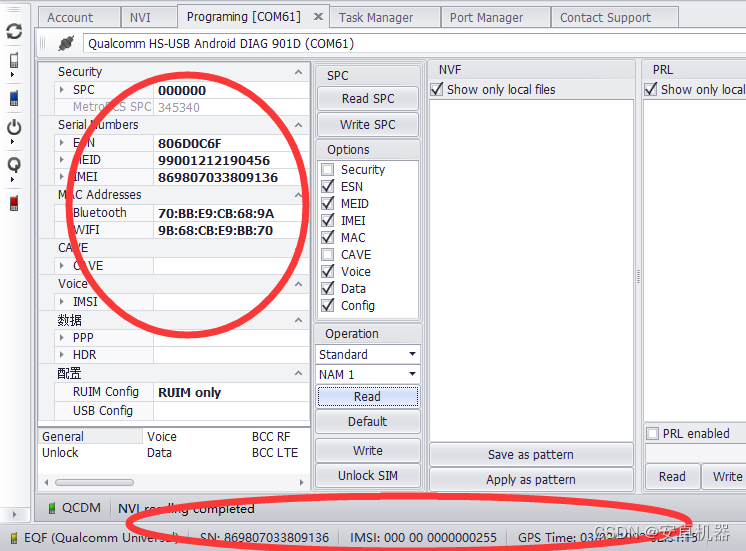Toggle PRL Show only local checkbox
The image size is (746, 551).
650,89
